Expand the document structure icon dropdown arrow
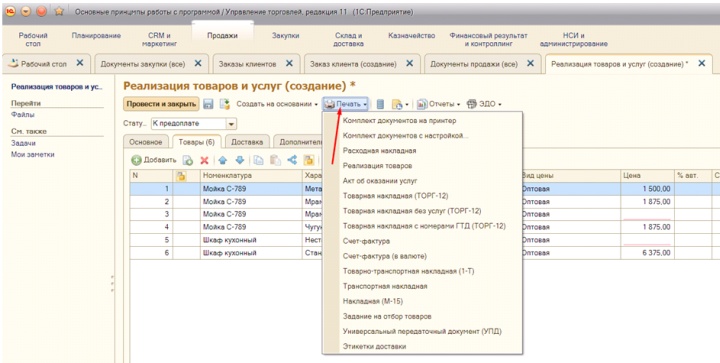720x363 pixels. tap(407, 105)
